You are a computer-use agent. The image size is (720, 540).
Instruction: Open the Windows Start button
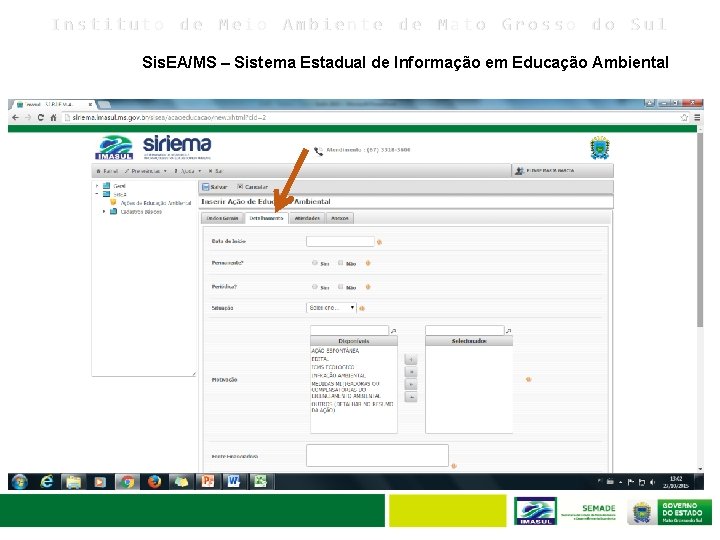[x=19, y=482]
